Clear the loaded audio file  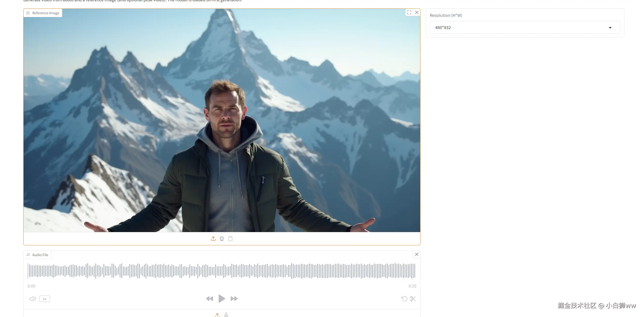point(417,254)
